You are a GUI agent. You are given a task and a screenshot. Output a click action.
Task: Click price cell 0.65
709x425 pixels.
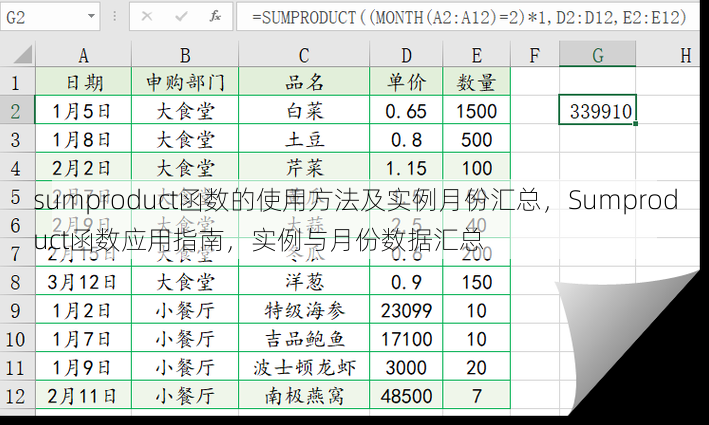click(x=406, y=110)
